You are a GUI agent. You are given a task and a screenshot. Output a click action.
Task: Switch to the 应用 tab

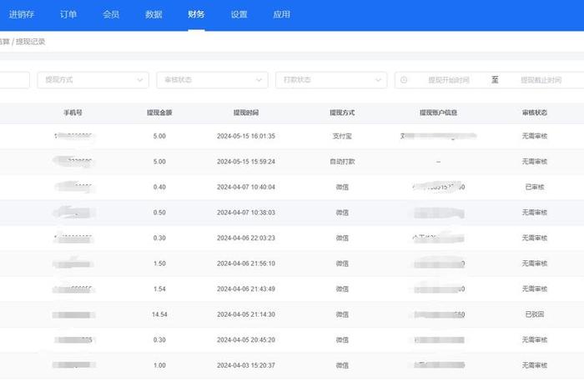(x=282, y=15)
